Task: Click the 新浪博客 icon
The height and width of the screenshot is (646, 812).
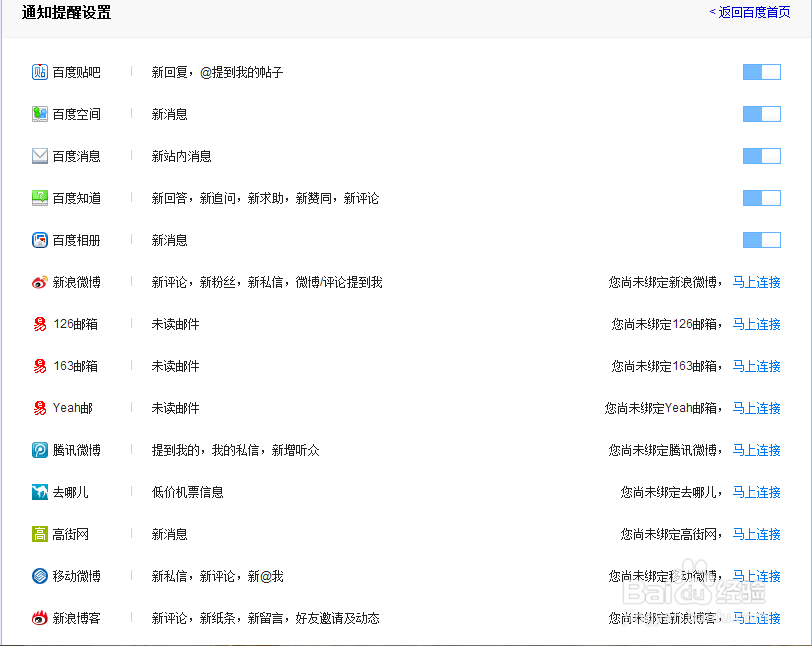Action: click(37, 618)
